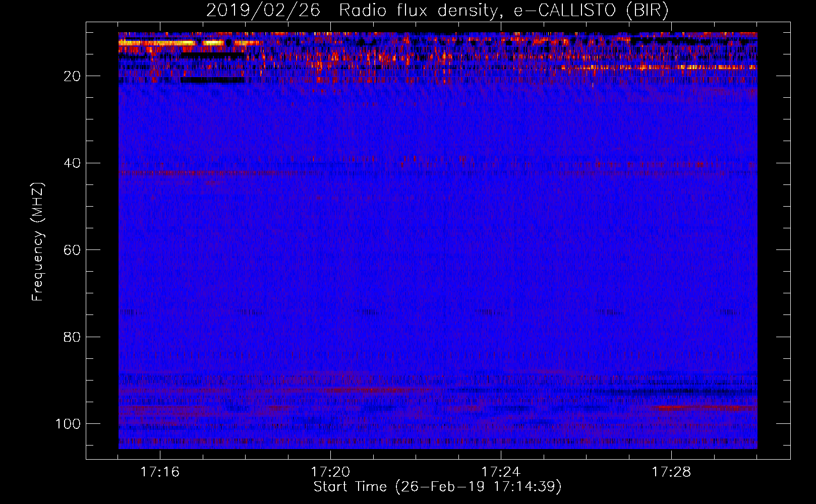This screenshot has width=816, height=504.
Task: Click the 17:20 time tick label
Action: point(330,472)
